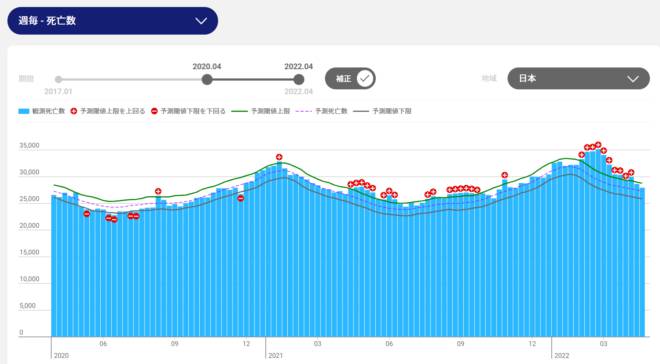Toggle purple dashed predicted deaths legend entry
The width and height of the screenshot is (660, 364).
321,111
